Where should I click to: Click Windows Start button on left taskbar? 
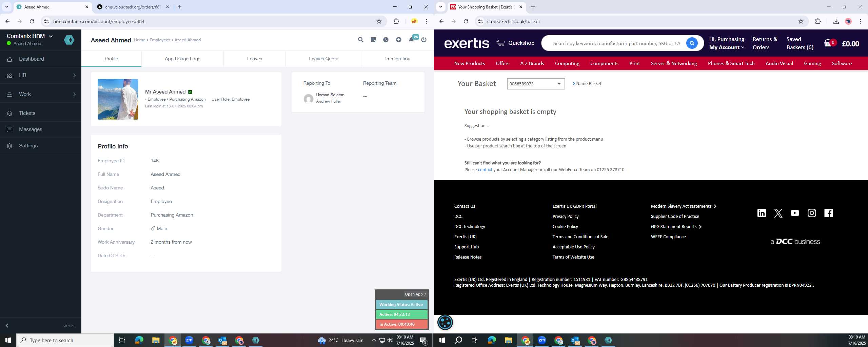coord(8,340)
